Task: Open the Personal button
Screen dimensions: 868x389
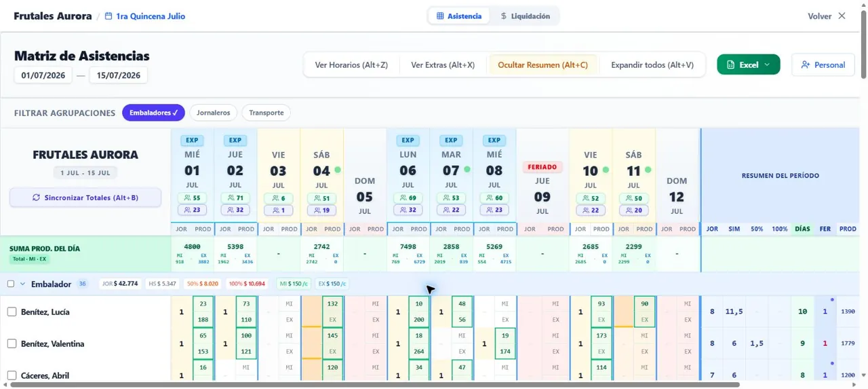Action: (x=823, y=65)
